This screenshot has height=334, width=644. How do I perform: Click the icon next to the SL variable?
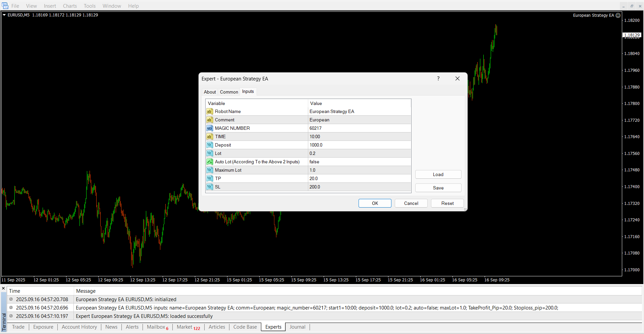[x=210, y=187]
